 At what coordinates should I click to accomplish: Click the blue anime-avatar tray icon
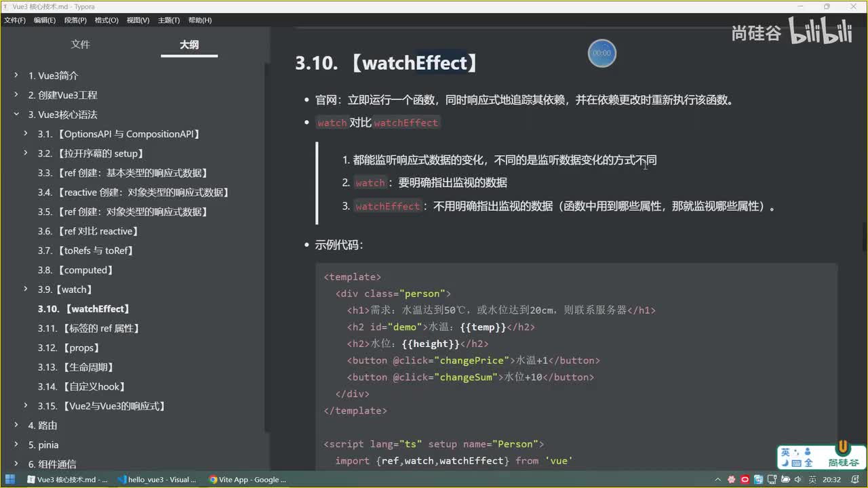point(758,479)
